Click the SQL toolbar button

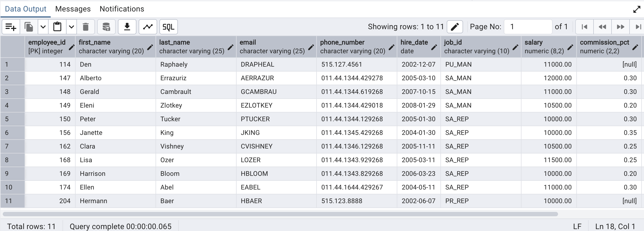(x=168, y=27)
